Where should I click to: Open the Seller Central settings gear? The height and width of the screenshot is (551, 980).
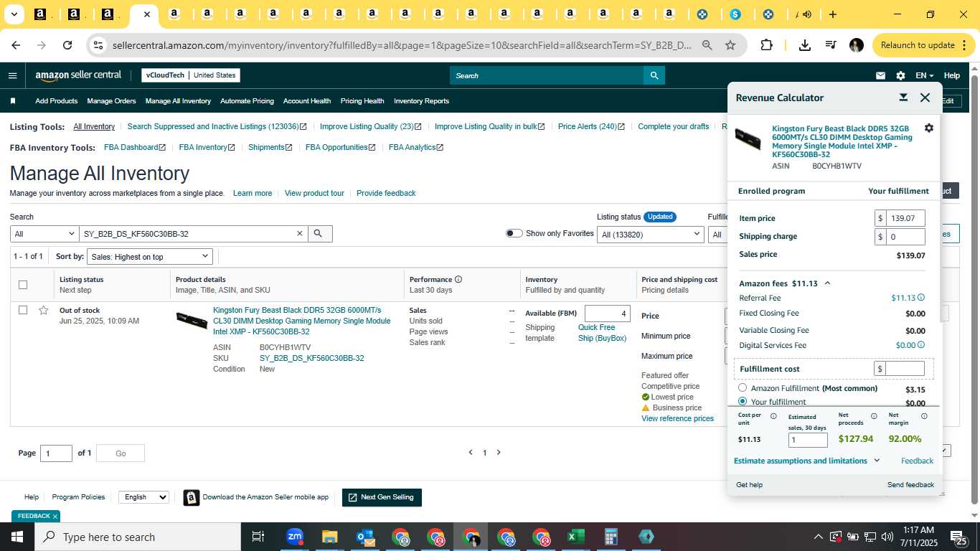click(x=900, y=75)
